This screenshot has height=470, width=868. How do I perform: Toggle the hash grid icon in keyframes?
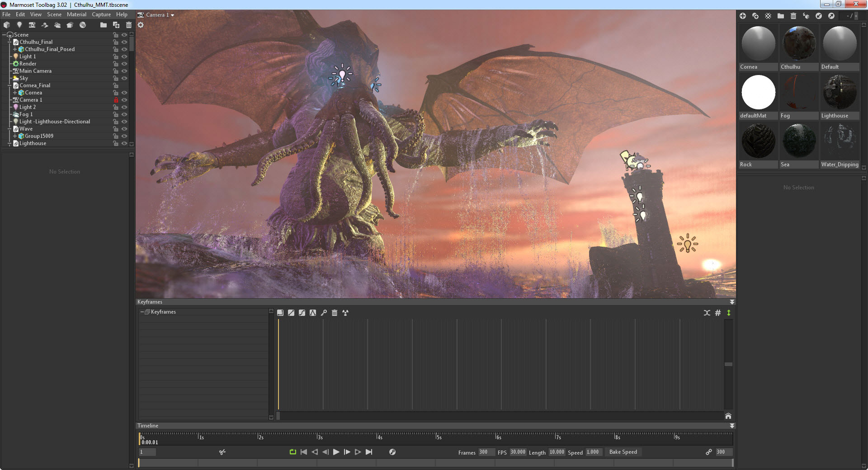(x=718, y=313)
